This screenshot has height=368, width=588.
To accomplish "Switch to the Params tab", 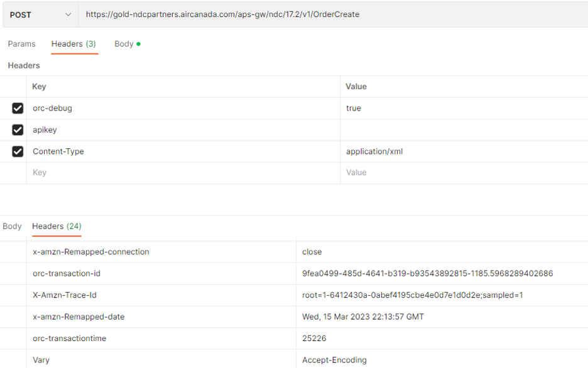I will coord(21,44).
